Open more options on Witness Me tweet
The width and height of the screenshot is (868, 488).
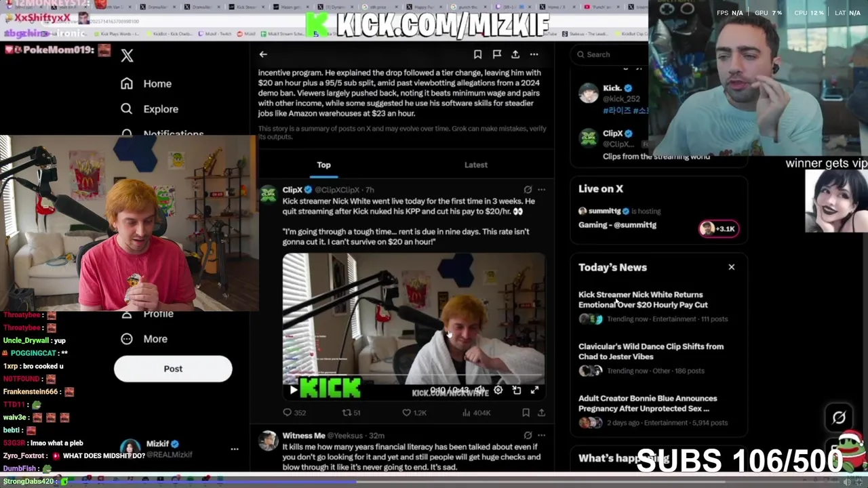pyautogui.click(x=541, y=436)
